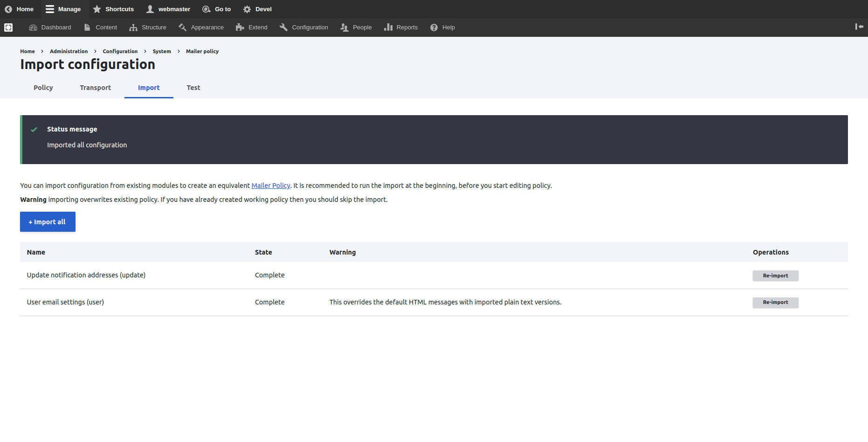Open the Appearance admin menu
This screenshot has height=442, width=868.
click(x=201, y=28)
